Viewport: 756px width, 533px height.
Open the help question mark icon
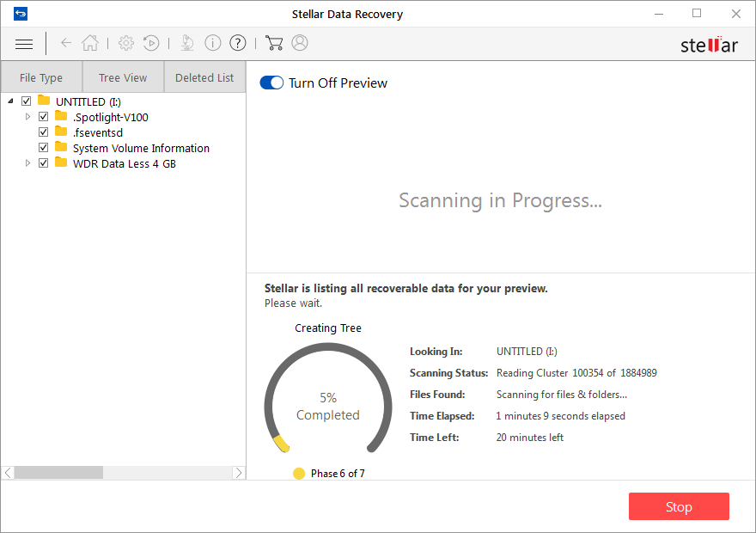[238, 43]
